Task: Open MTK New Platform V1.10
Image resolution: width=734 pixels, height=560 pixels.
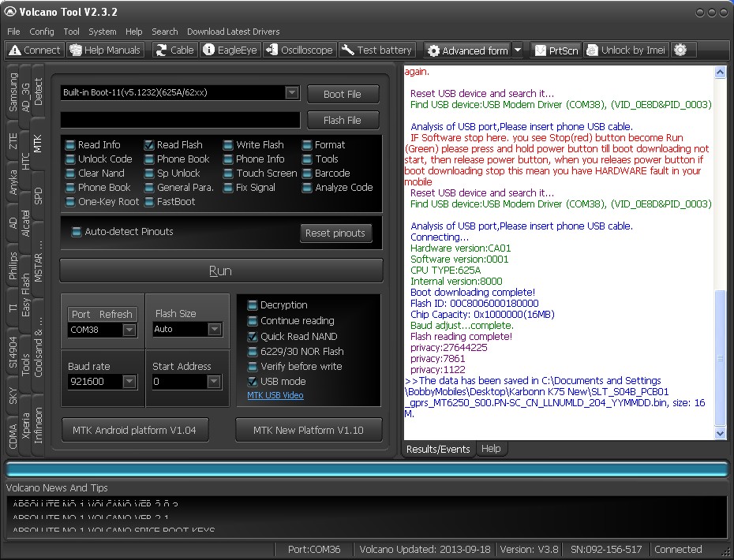Action: pos(309,430)
